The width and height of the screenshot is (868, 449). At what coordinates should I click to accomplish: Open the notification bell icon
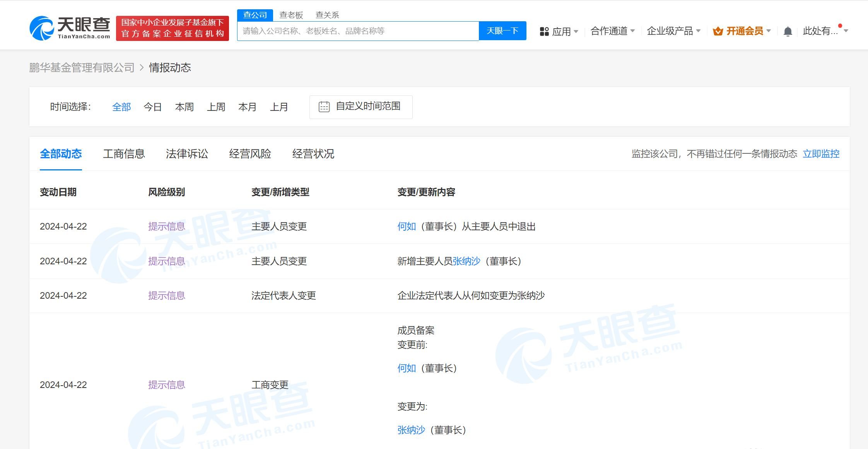click(788, 31)
